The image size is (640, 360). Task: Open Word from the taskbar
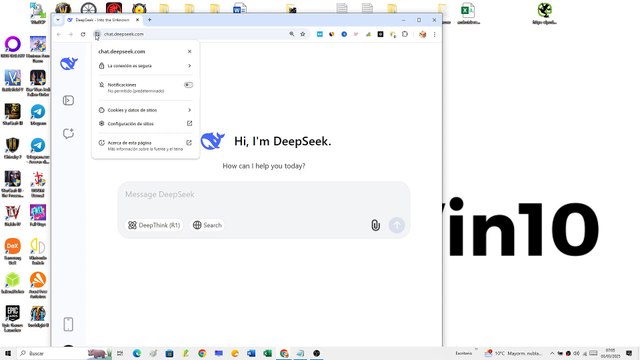251,353
